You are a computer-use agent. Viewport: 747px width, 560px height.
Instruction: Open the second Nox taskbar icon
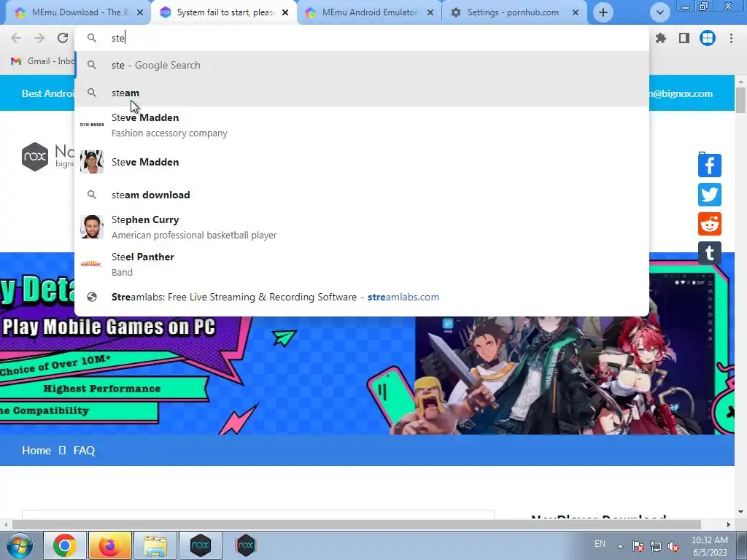[246, 545]
